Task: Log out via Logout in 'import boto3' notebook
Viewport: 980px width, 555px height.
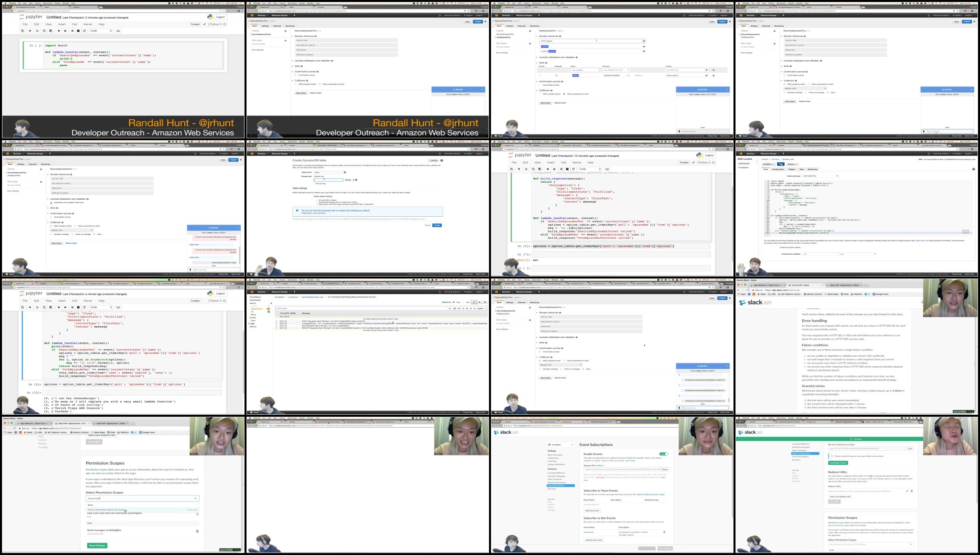Action: point(220,17)
